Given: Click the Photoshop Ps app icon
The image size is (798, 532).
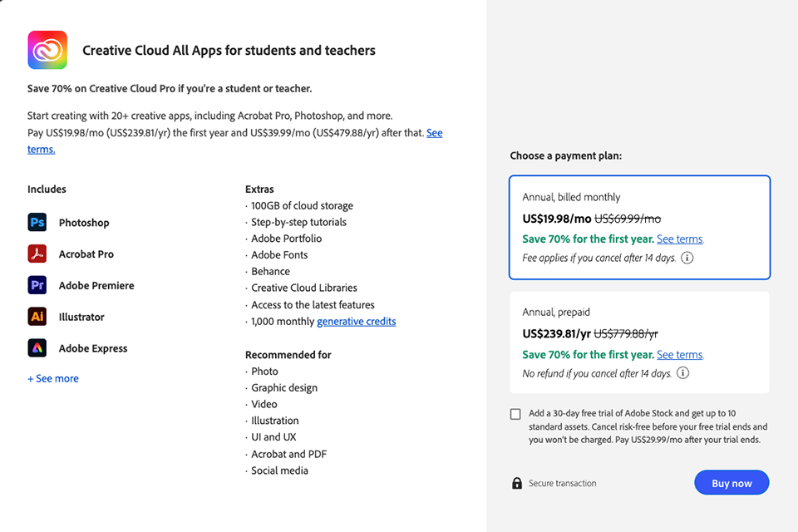Looking at the screenshot, I should pyautogui.click(x=37, y=223).
